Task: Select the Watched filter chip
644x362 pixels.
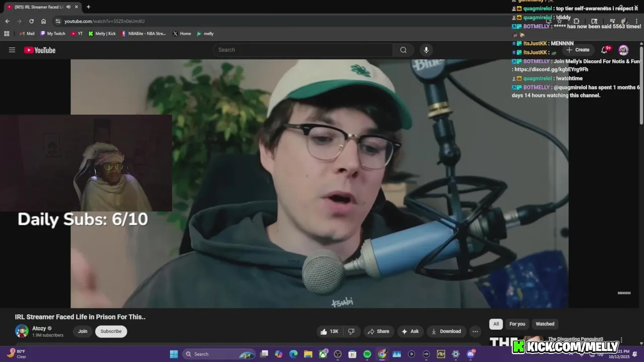Action: 545,324
